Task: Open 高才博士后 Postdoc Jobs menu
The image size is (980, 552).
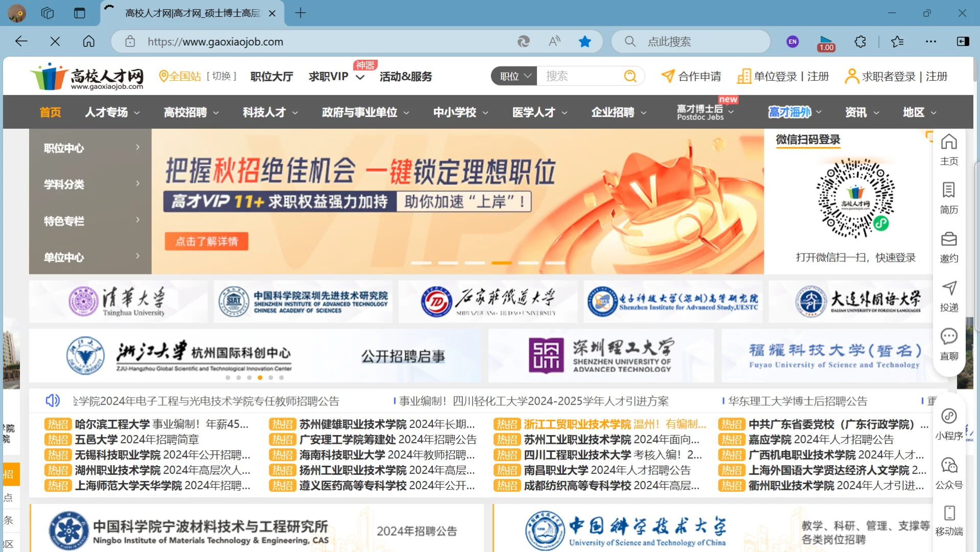Action: click(x=705, y=112)
